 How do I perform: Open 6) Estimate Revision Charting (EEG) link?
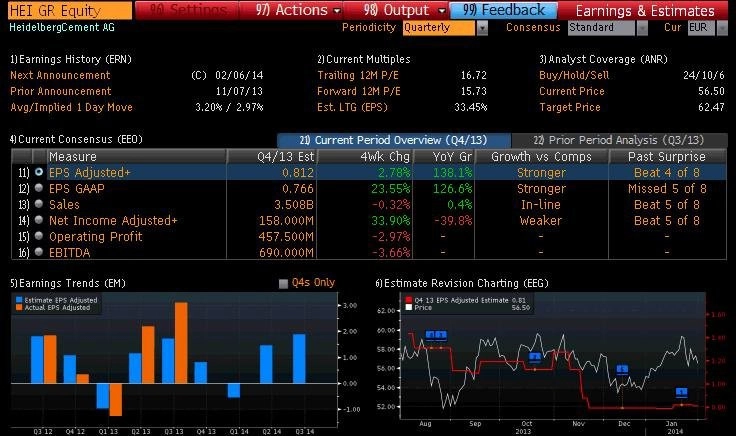tap(462, 283)
